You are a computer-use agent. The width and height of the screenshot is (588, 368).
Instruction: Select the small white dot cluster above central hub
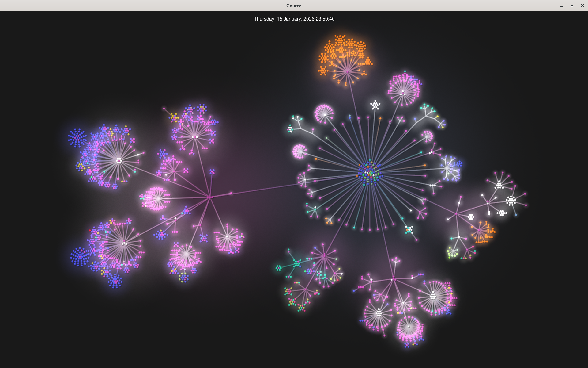(x=375, y=105)
